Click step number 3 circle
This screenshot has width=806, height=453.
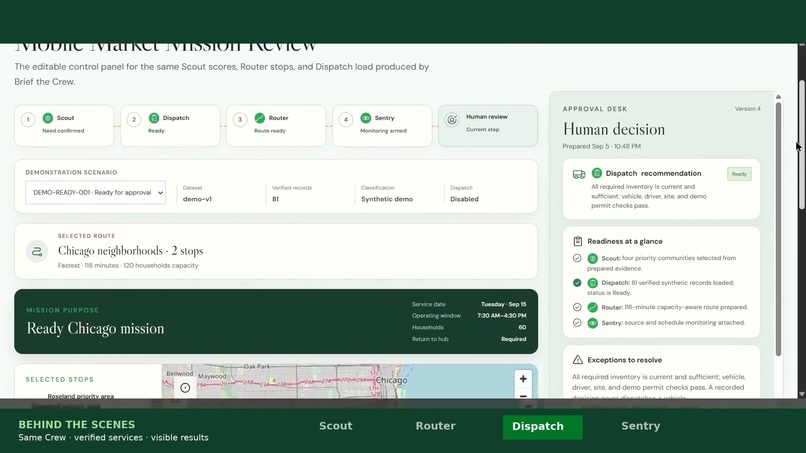pyautogui.click(x=240, y=120)
